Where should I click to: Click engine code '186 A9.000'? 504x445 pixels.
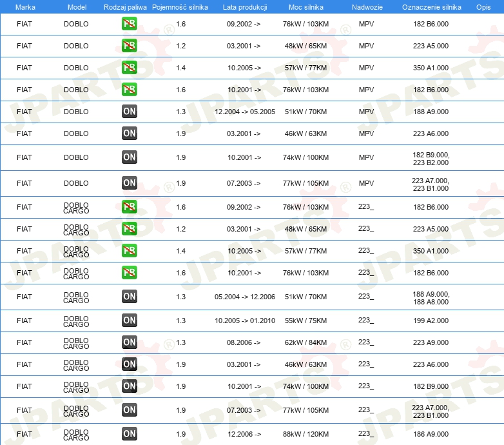coord(431,434)
